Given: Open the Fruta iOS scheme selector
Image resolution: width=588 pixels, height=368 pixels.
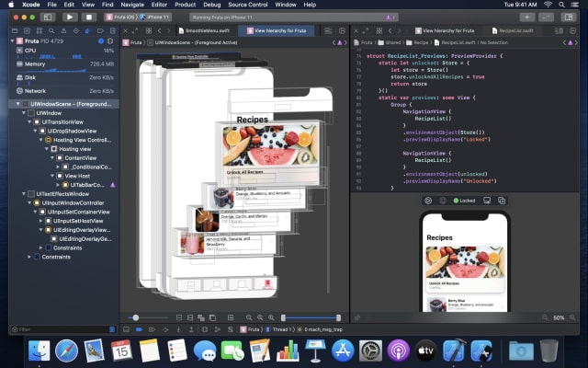Looking at the screenshot, I should click(x=121, y=17).
